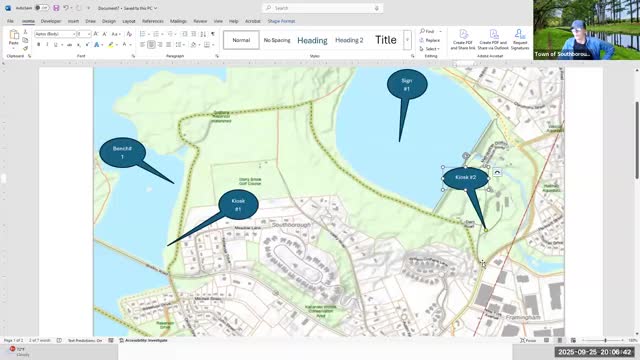Click the Find button

(427, 31)
